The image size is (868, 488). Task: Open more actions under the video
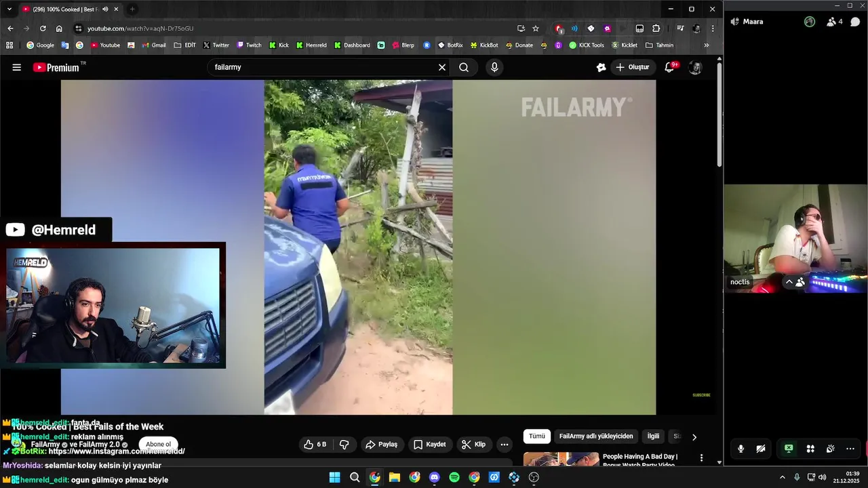[x=504, y=445]
